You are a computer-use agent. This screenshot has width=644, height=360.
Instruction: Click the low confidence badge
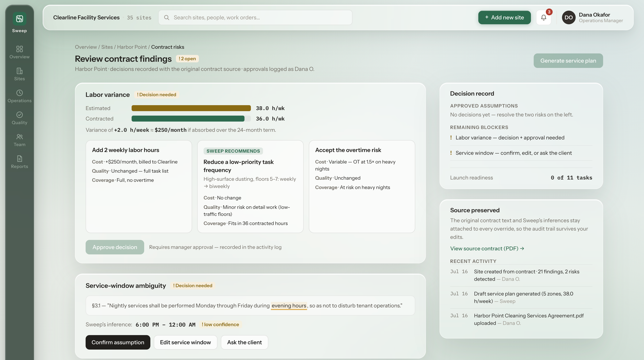[220, 324]
